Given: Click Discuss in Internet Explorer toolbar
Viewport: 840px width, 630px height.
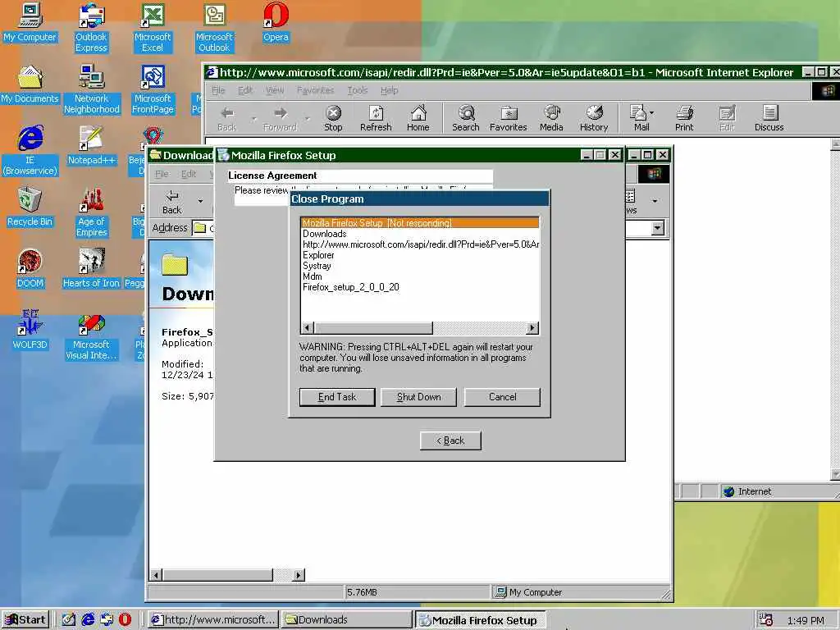Looking at the screenshot, I should (769, 118).
